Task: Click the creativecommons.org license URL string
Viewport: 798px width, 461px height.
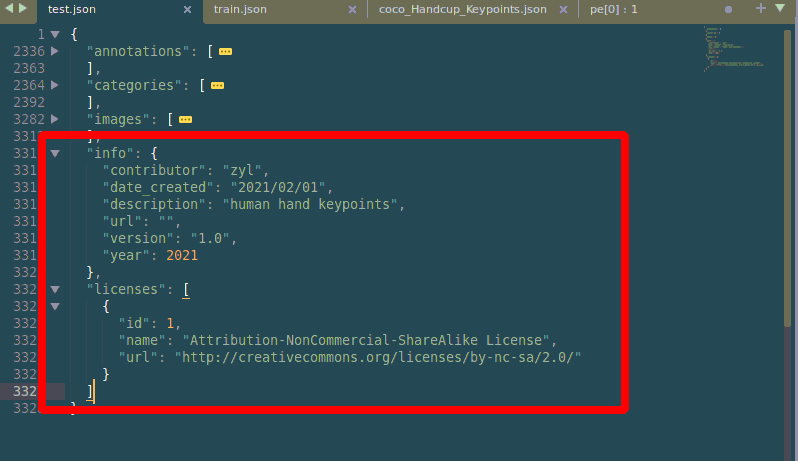Action: [x=378, y=357]
